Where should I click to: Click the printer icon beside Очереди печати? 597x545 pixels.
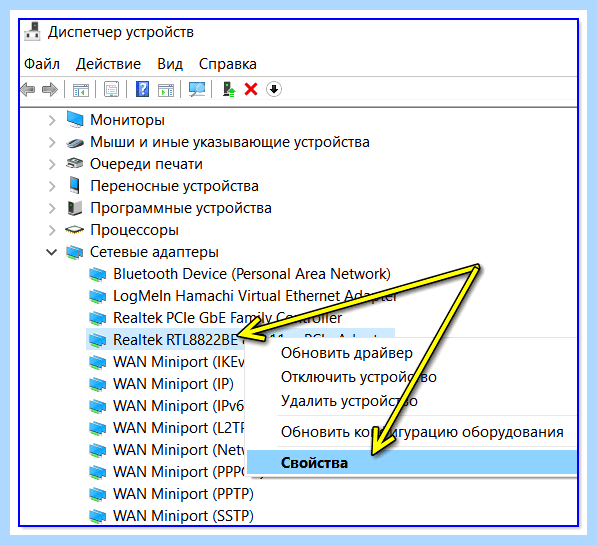click(75, 164)
